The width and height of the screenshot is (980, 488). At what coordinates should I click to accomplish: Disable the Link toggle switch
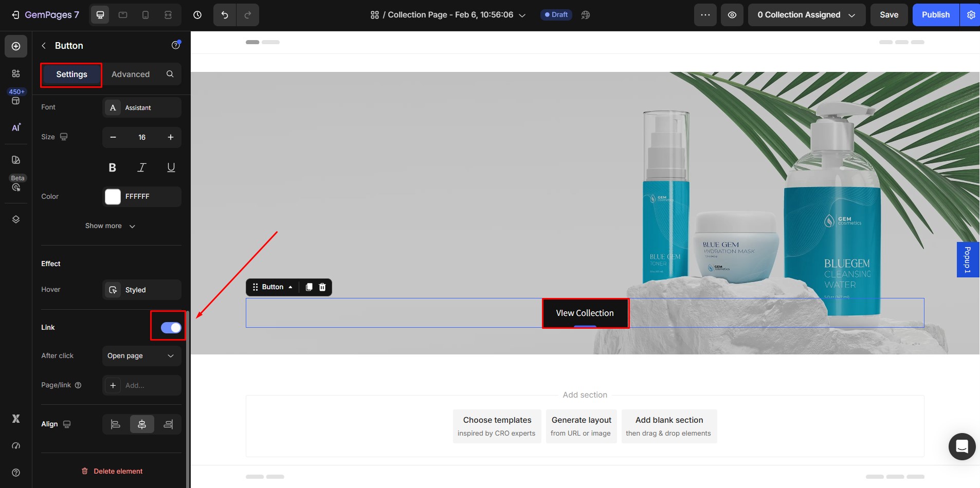point(171,328)
